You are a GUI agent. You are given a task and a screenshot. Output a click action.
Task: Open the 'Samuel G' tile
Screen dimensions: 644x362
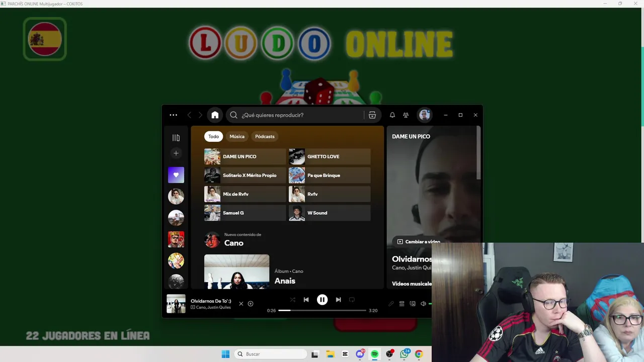point(245,213)
